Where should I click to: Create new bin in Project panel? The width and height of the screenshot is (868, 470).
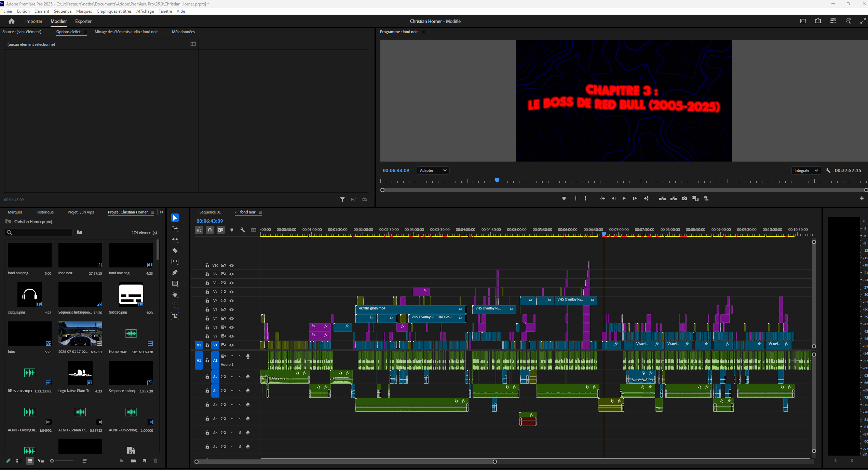[133, 461]
